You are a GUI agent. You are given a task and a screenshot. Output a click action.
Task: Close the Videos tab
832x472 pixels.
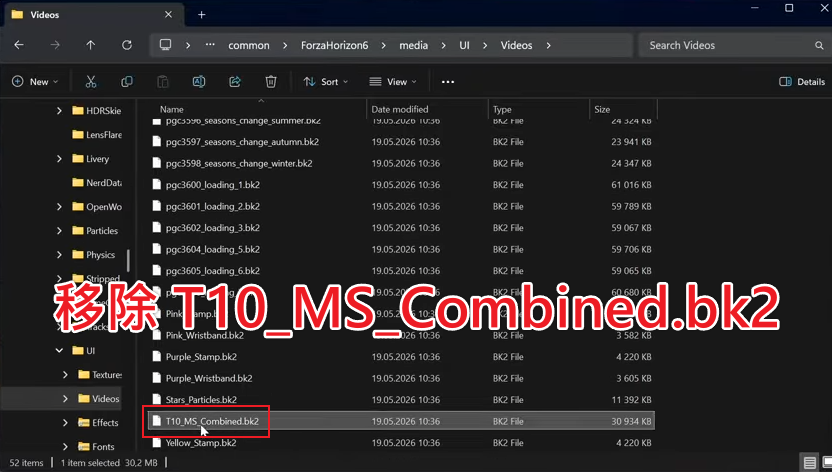168,15
